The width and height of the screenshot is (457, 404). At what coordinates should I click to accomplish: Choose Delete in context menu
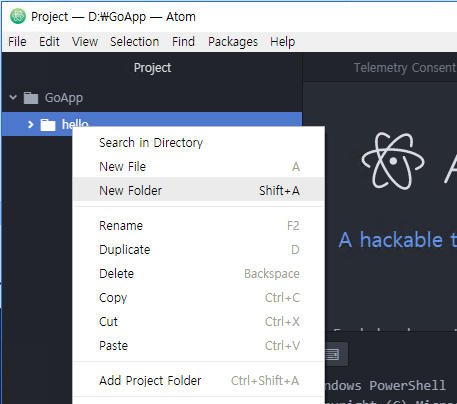[x=199, y=274]
